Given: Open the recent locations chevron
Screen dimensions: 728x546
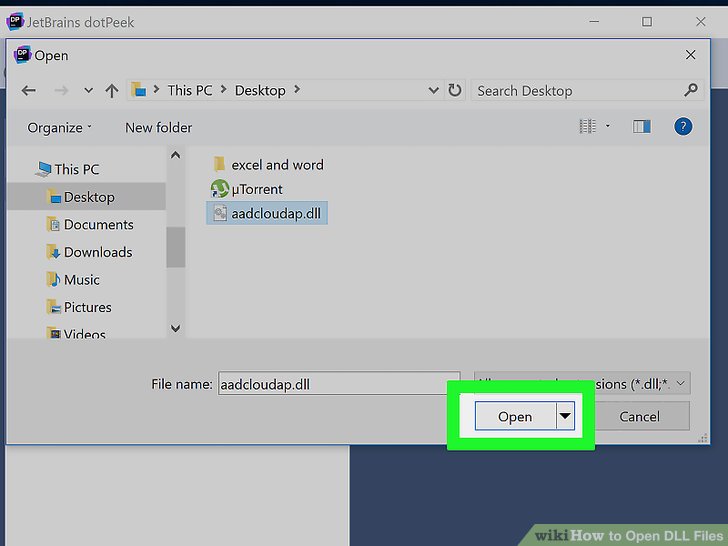Looking at the screenshot, I should tap(88, 91).
